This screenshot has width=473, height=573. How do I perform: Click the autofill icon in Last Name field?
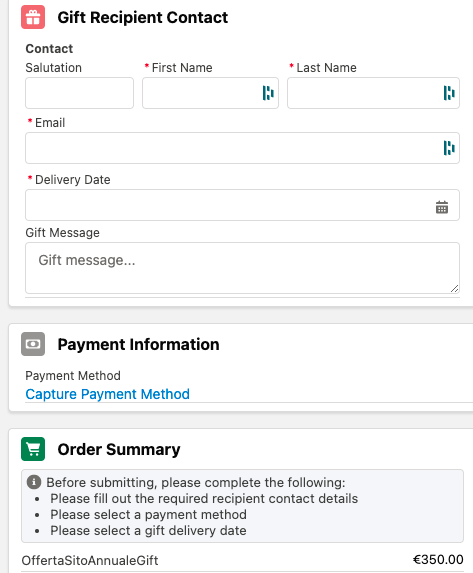tap(449, 93)
